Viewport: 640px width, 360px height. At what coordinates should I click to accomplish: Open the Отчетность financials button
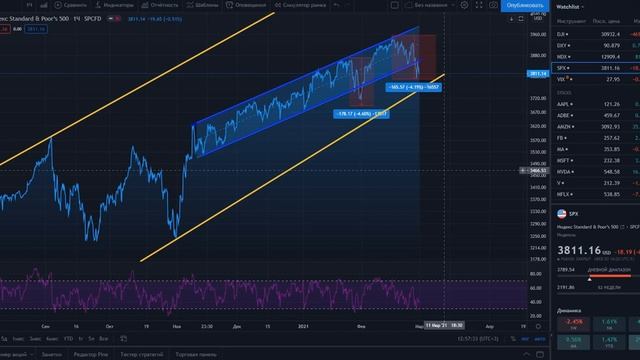click(x=160, y=5)
